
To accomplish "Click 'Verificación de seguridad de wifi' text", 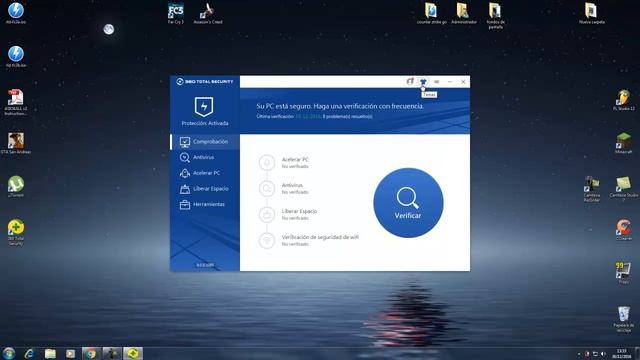I will point(320,237).
